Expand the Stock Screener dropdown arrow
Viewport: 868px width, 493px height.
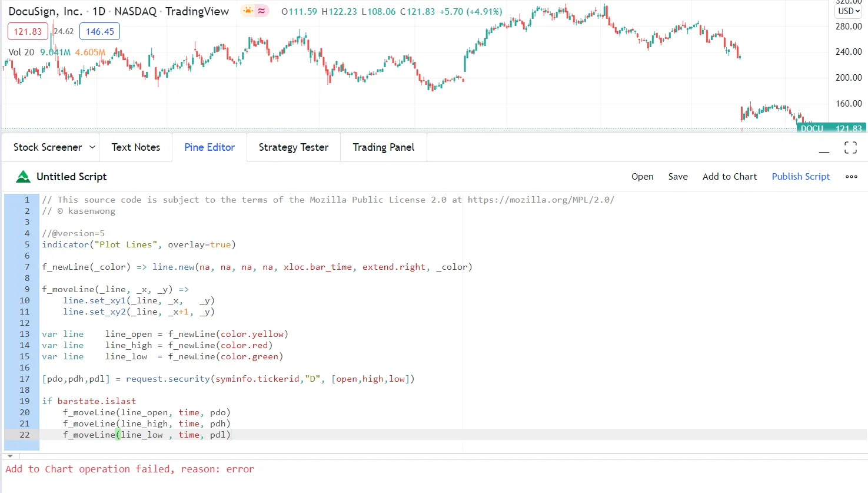pyautogui.click(x=92, y=147)
